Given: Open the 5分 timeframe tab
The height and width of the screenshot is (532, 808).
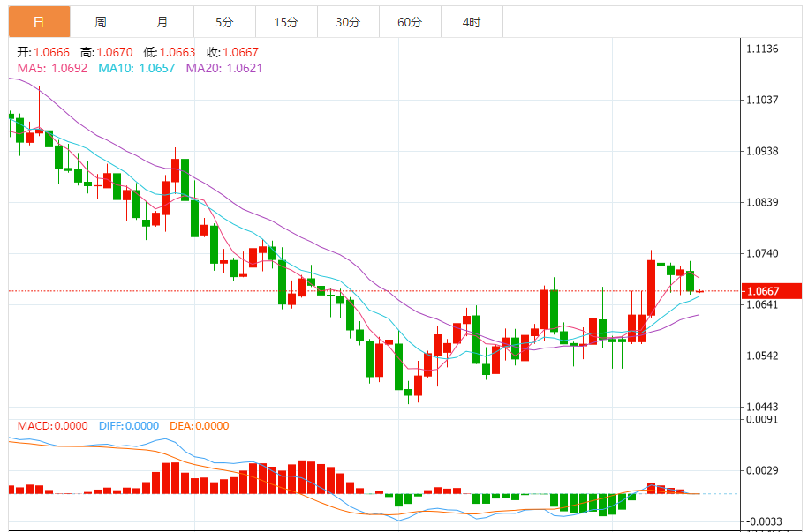Looking at the screenshot, I should [x=224, y=22].
